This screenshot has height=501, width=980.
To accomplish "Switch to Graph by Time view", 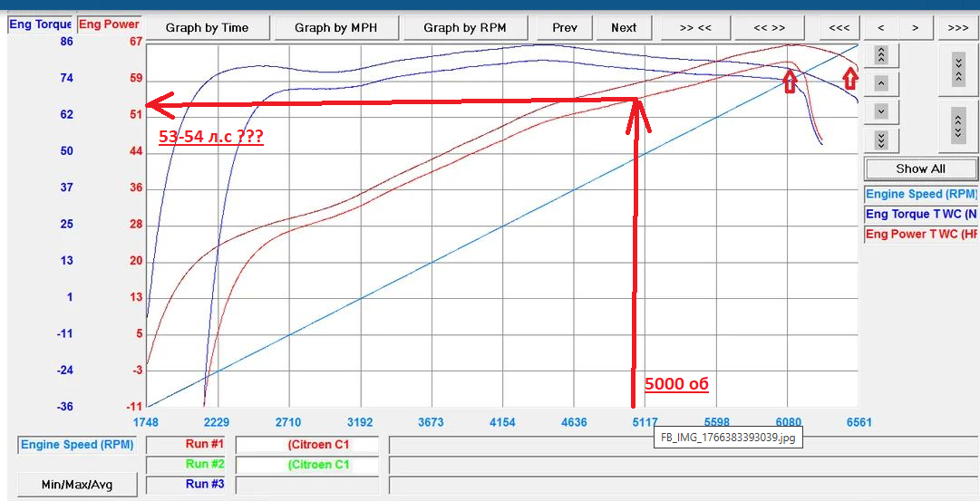I will click(207, 28).
